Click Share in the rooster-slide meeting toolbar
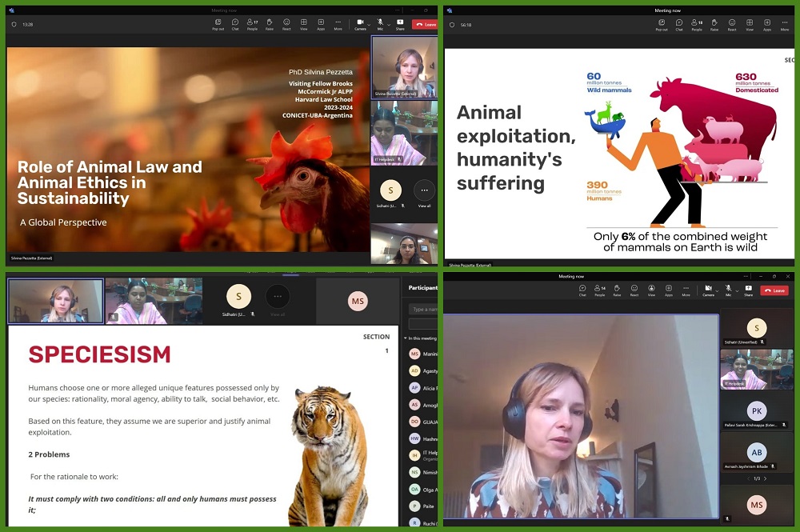Image resolution: width=800 pixels, height=532 pixels. (x=400, y=25)
